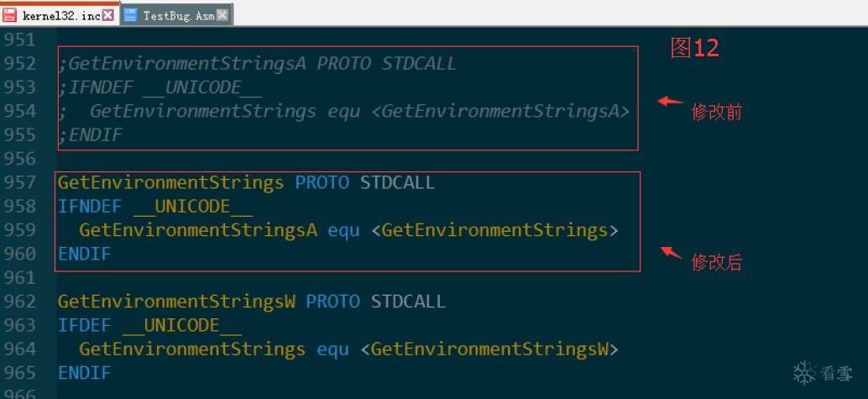Click the 修改后 annotation label
The width and height of the screenshot is (868, 399).
click(716, 262)
